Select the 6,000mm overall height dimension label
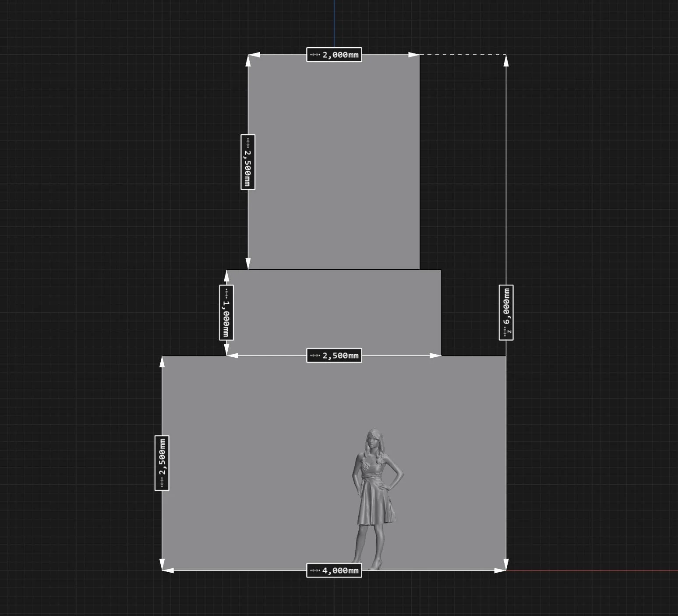Viewport: 678px width, 616px height. coord(506,312)
